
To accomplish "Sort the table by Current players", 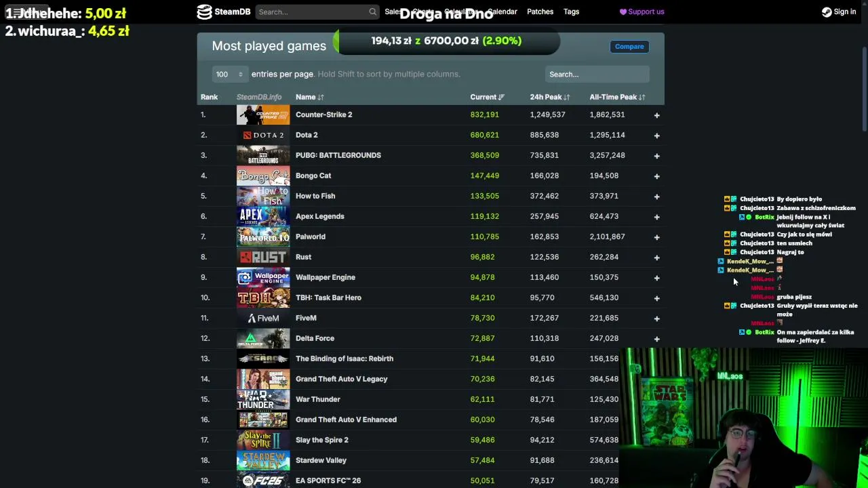I will (x=487, y=97).
